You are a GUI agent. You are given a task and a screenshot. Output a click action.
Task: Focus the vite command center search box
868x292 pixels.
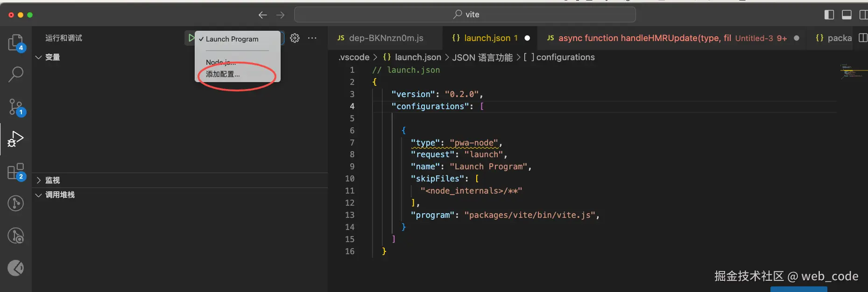(x=465, y=14)
